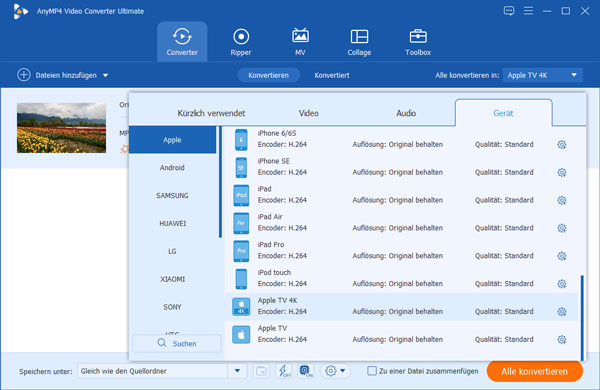Switch to the Kürzlich verwendet tab
Screen dimensions: 600x390
pos(211,113)
